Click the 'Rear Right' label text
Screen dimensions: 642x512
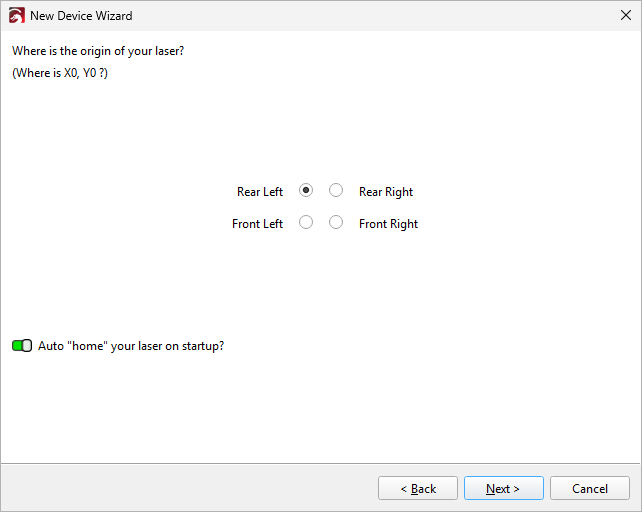(386, 192)
